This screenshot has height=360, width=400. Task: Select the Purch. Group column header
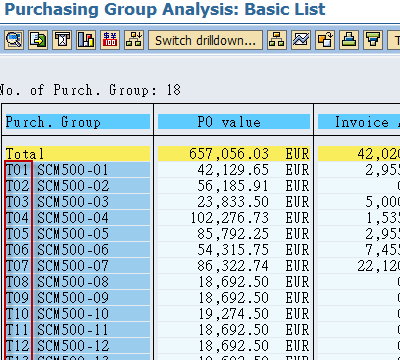[x=78, y=122]
